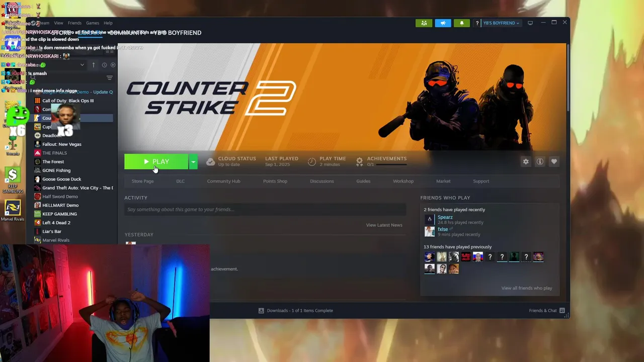Add game to favorites with heart icon
This screenshot has width=644, height=362.
[x=554, y=161]
